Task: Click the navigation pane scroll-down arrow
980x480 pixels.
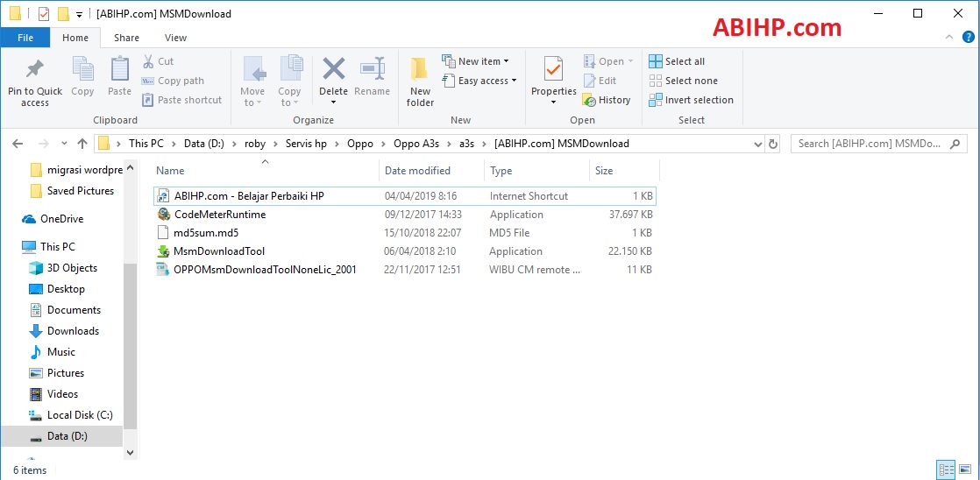Action: pos(130,453)
